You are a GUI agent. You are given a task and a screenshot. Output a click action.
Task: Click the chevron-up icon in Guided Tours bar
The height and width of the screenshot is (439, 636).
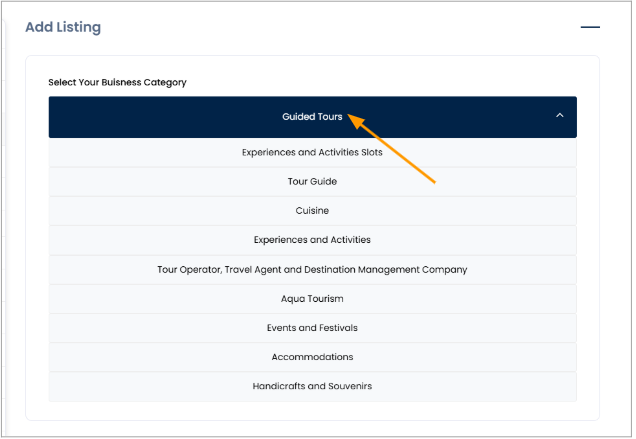tap(559, 116)
